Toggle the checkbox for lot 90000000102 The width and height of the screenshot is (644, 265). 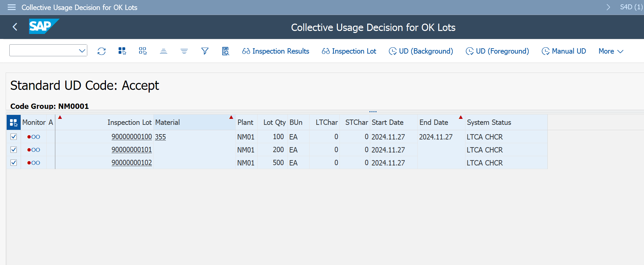14,162
